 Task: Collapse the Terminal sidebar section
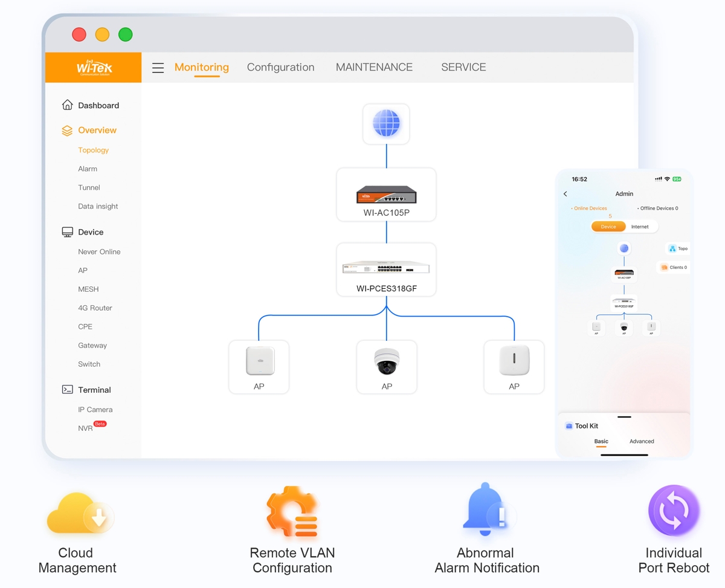pyautogui.click(x=94, y=390)
